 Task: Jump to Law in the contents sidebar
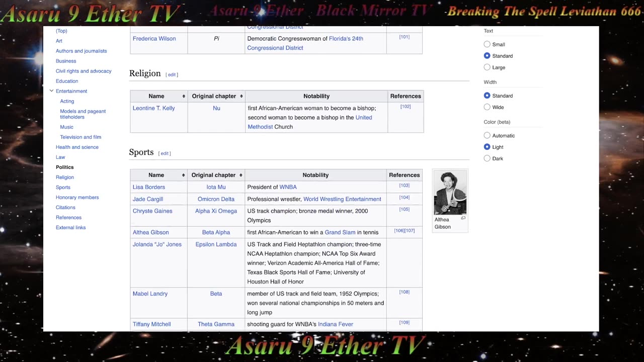(60, 157)
